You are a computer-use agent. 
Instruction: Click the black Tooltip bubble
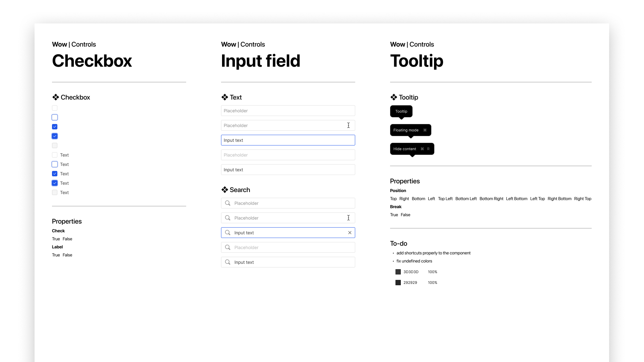click(x=401, y=111)
